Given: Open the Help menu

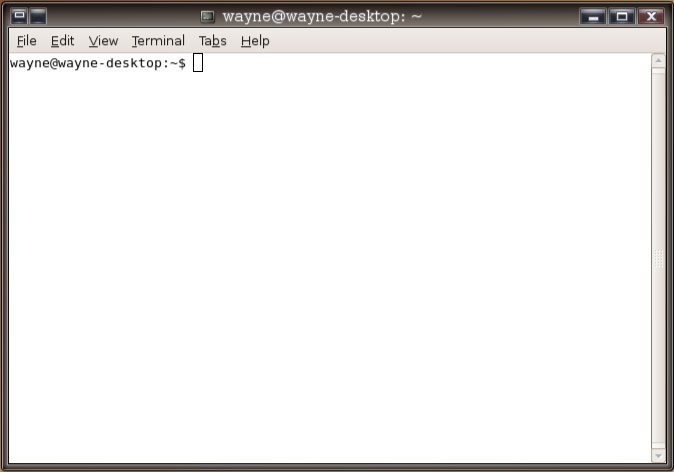Looking at the screenshot, I should click(x=255, y=41).
